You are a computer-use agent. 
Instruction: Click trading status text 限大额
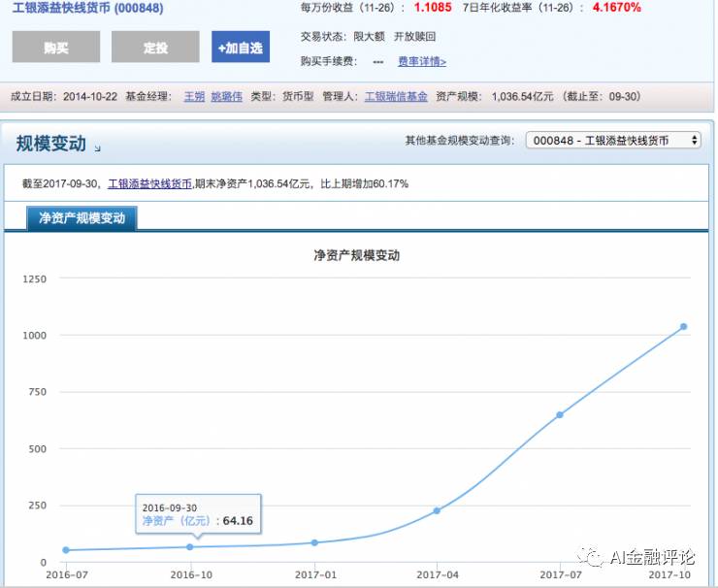pos(369,37)
